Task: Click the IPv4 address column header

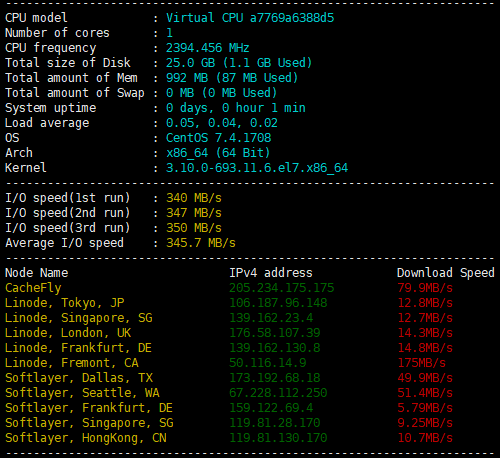Action: pyautogui.click(x=271, y=273)
